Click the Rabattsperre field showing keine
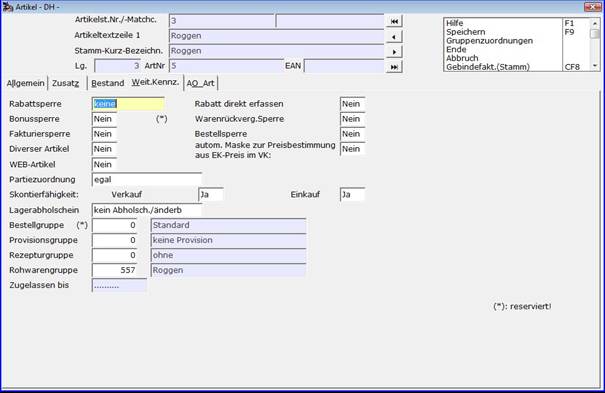This screenshot has width=605, height=393. click(x=128, y=104)
